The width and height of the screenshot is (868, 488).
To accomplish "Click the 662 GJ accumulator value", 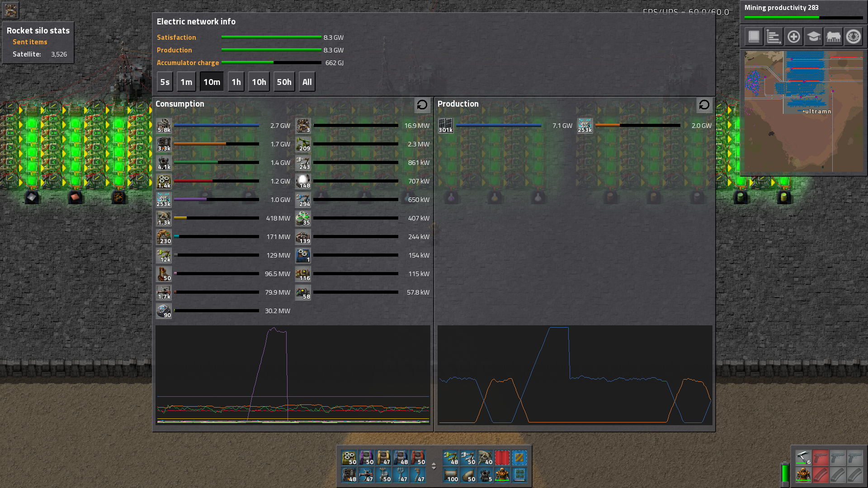I will coord(334,63).
